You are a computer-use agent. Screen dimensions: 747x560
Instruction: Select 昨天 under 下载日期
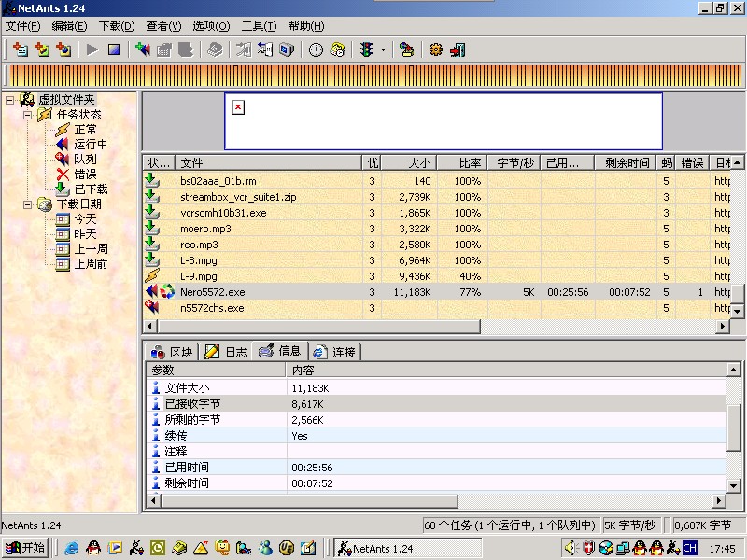(x=85, y=234)
